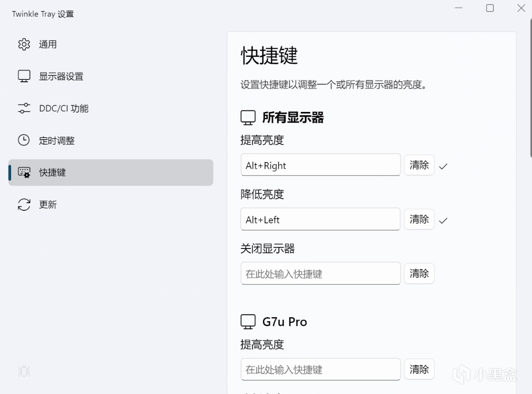Click the sliders icon beside DDC/CI 功能
Screen dimensions: 532x394
tap(24, 108)
